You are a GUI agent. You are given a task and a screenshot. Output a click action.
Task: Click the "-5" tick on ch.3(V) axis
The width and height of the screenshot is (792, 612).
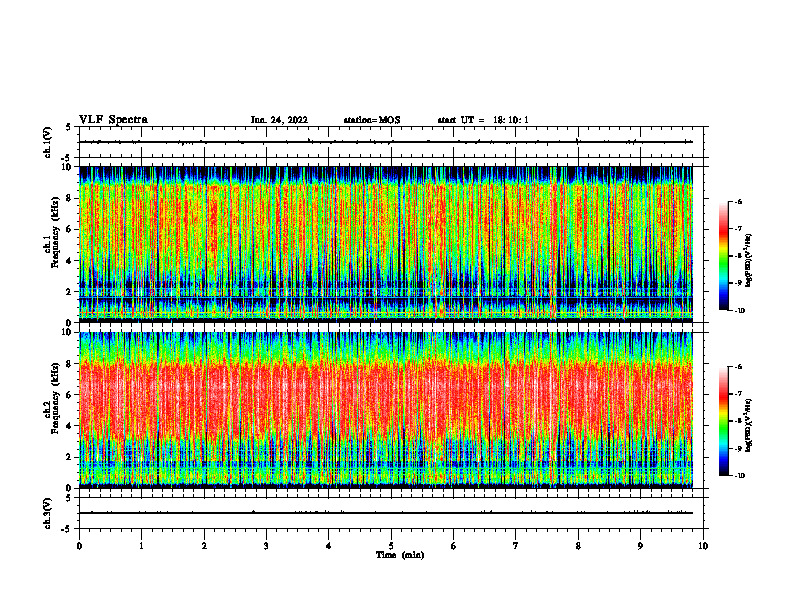tap(67, 529)
